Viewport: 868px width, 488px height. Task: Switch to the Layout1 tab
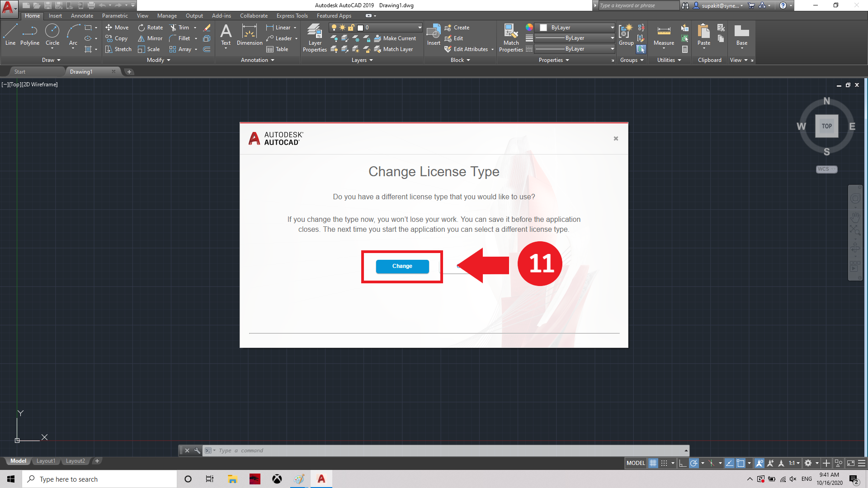(x=46, y=461)
